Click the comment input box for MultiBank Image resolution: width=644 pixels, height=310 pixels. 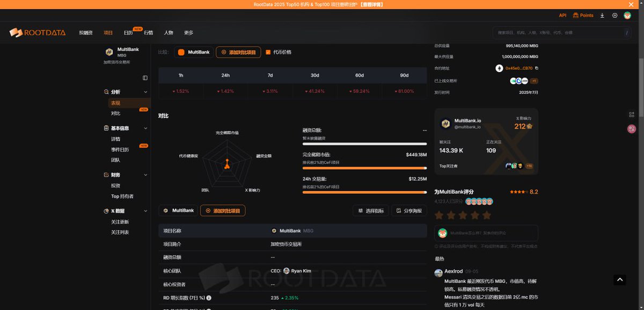tap(486, 233)
